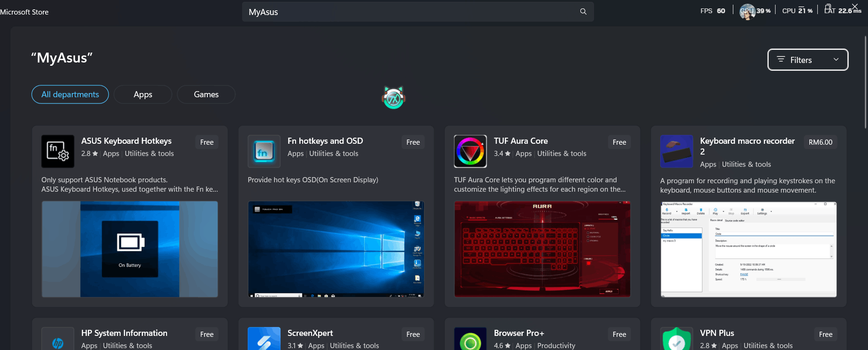The image size is (868, 350).
Task: Click Free button for TUF Aura Core
Action: point(619,142)
